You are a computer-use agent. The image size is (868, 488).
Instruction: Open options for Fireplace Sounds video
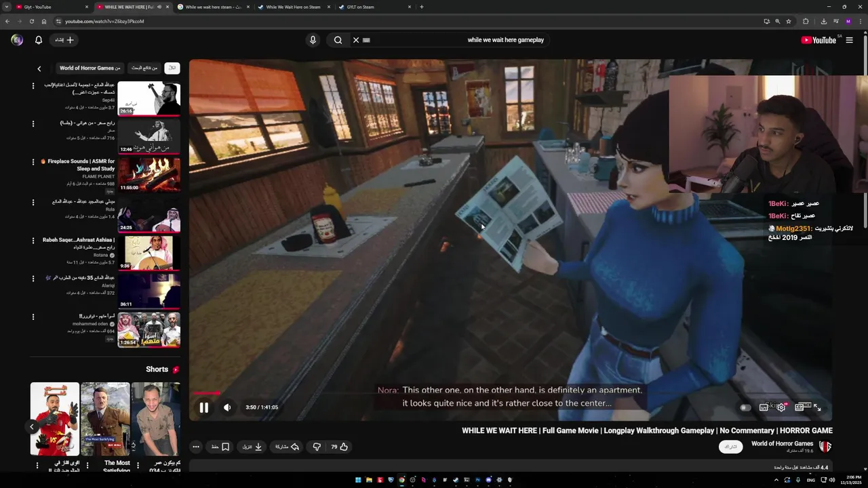[33, 162]
